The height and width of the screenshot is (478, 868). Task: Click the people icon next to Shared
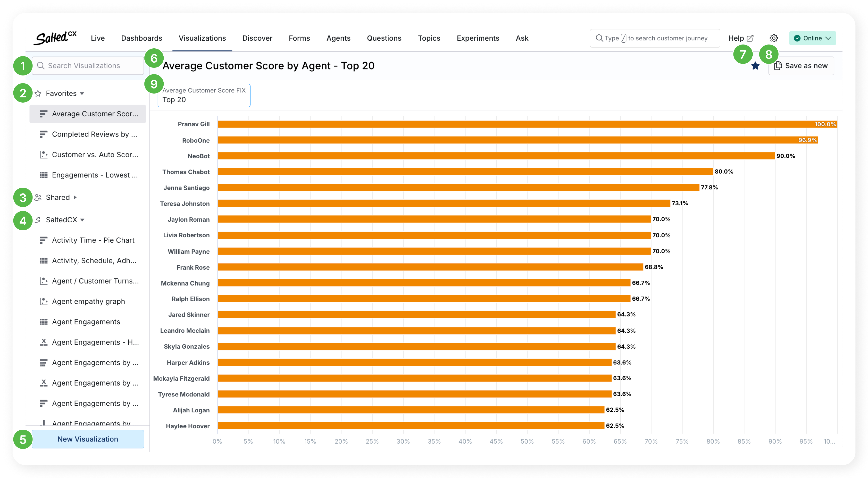pos(38,198)
